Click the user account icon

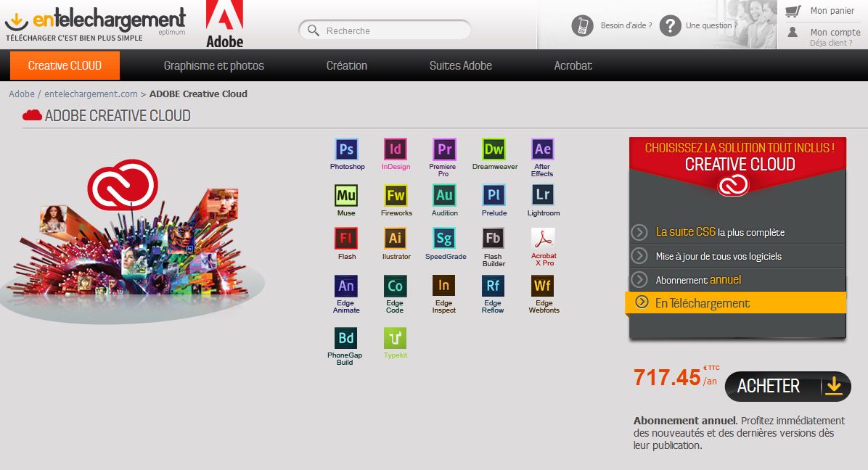793,32
